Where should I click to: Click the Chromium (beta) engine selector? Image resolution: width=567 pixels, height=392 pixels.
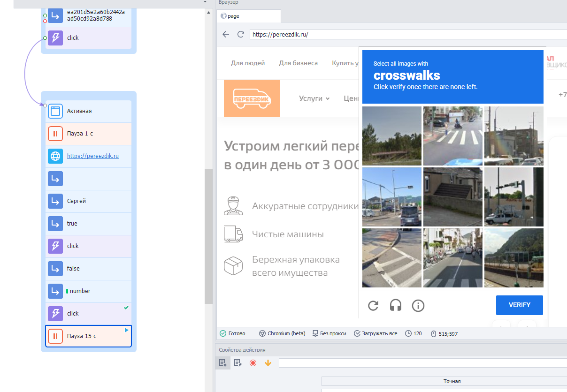[282, 333]
